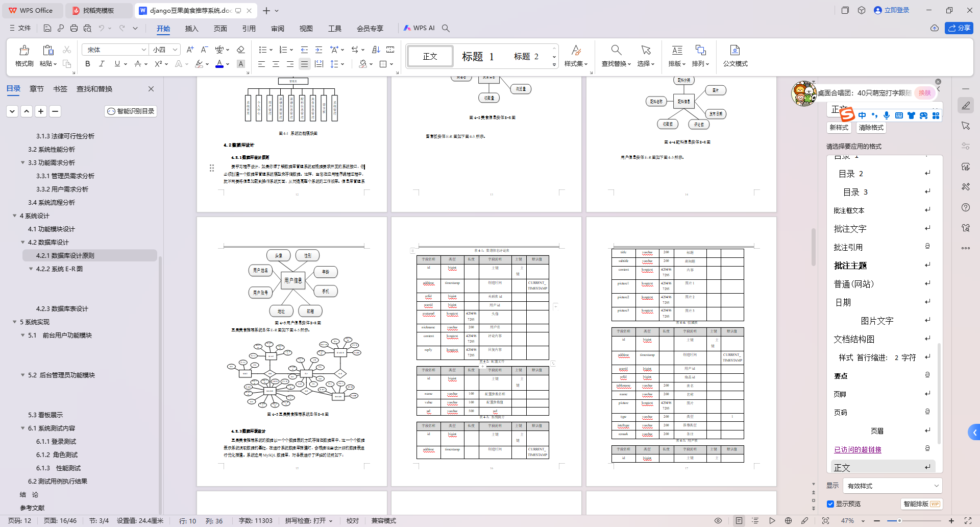Collapse the 5 系统实现 tree node

tap(15, 322)
